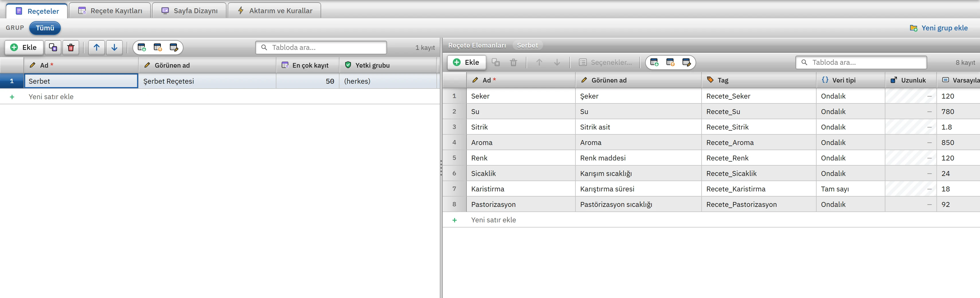Move the Serbet recipe up with the blue arrow
The height and width of the screenshot is (298, 980).
97,48
